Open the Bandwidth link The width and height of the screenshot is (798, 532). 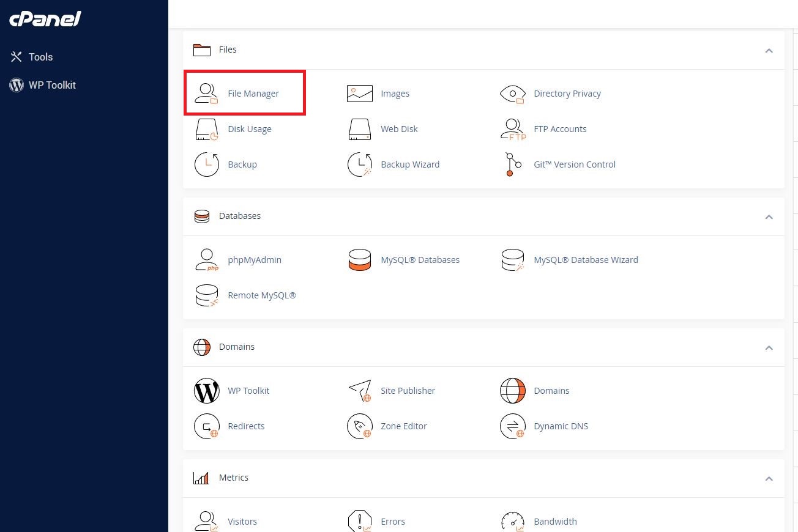[x=555, y=522]
